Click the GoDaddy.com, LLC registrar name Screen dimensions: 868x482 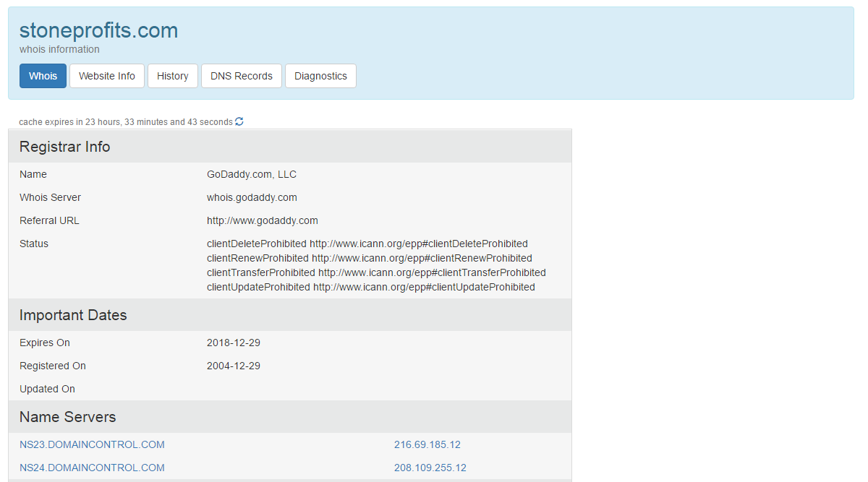pos(251,174)
